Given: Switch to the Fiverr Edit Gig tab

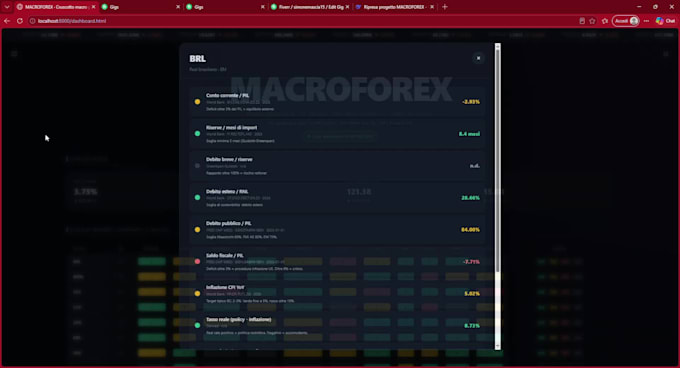Looking at the screenshot, I should (x=309, y=7).
